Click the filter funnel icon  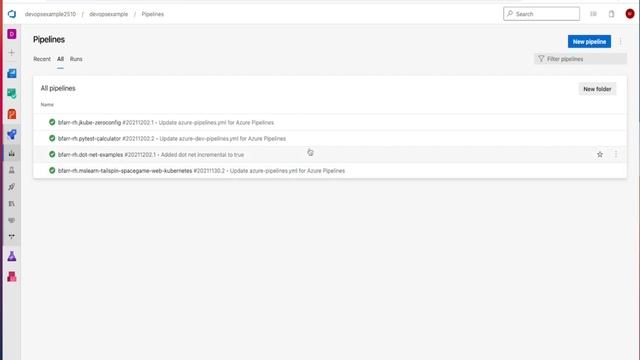(x=541, y=59)
